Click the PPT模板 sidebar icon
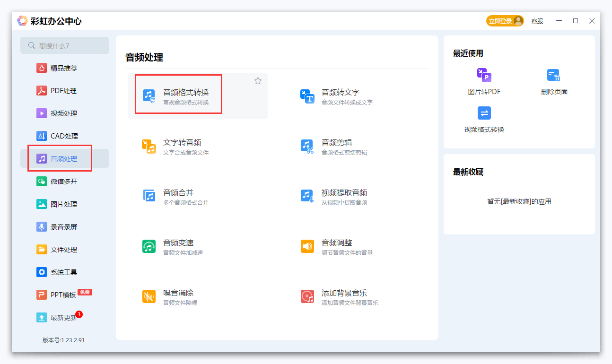 42,295
